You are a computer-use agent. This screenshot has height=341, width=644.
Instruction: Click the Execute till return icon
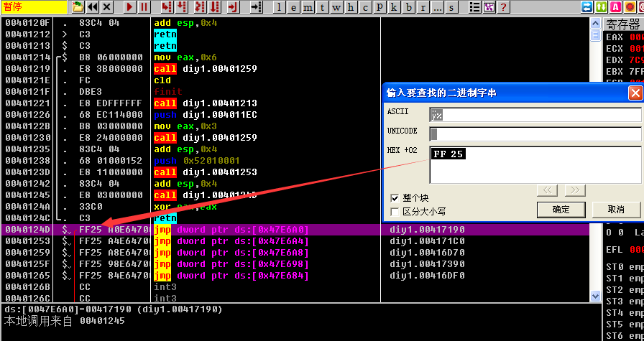click(x=234, y=7)
